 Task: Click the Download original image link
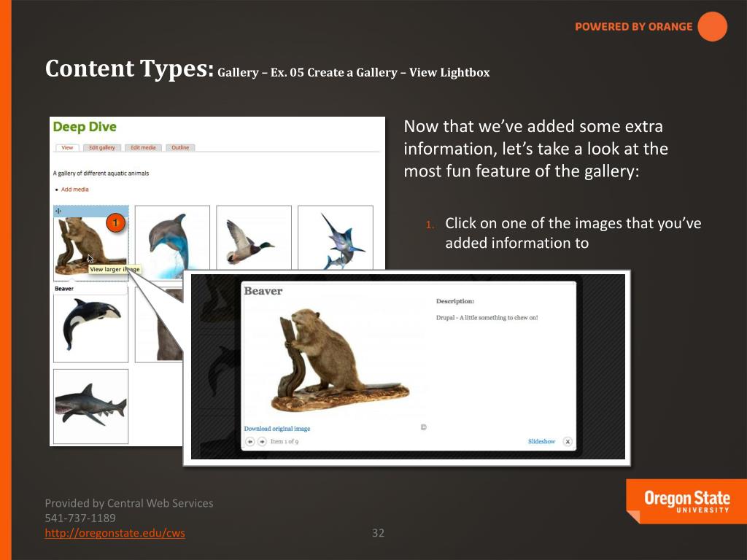point(276,429)
